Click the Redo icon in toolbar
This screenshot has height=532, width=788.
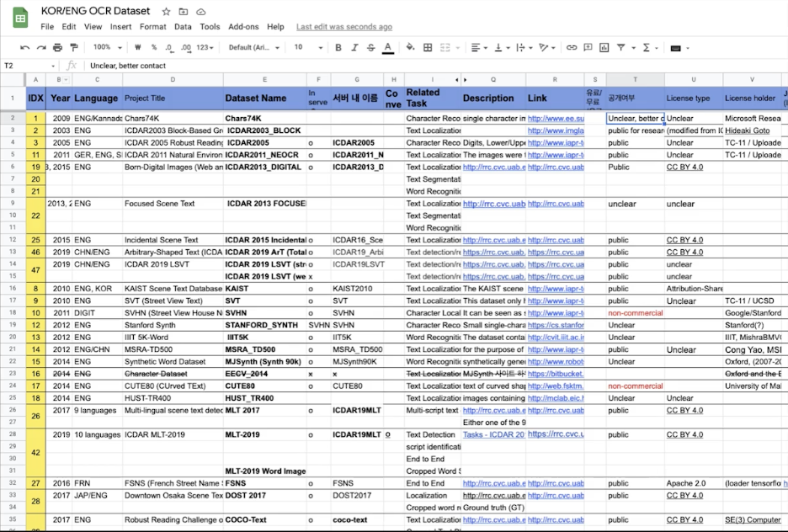tap(41, 47)
